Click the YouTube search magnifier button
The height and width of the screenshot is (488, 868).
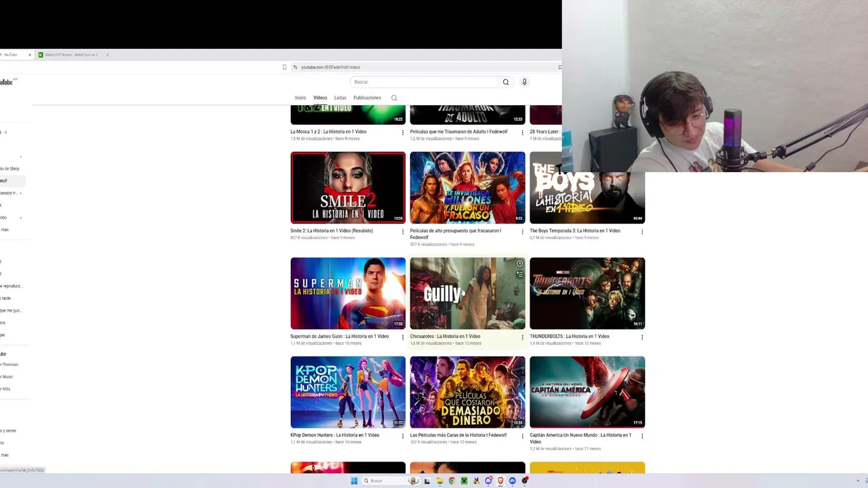[505, 82]
